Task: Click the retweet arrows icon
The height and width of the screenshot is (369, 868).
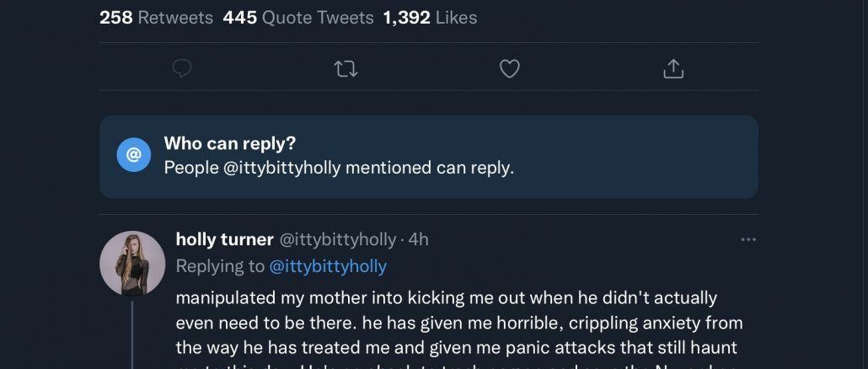Action: tap(346, 69)
